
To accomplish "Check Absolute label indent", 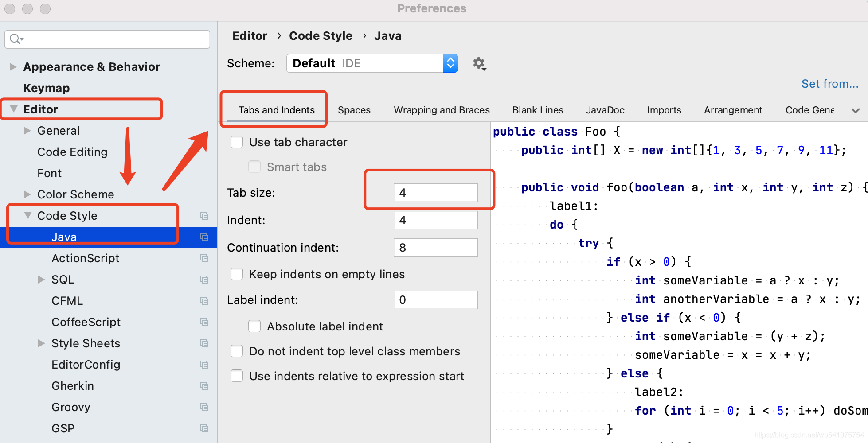I will click(254, 326).
